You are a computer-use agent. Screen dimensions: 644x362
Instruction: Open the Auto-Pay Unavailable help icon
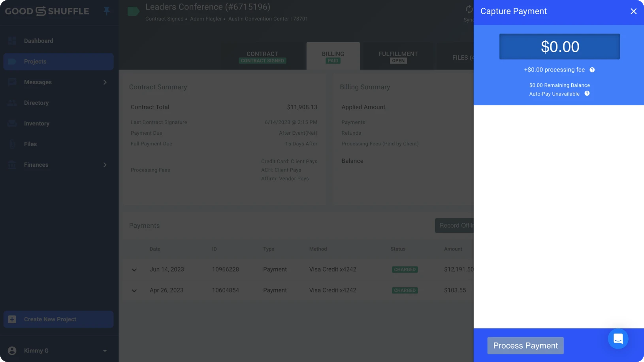tap(587, 94)
